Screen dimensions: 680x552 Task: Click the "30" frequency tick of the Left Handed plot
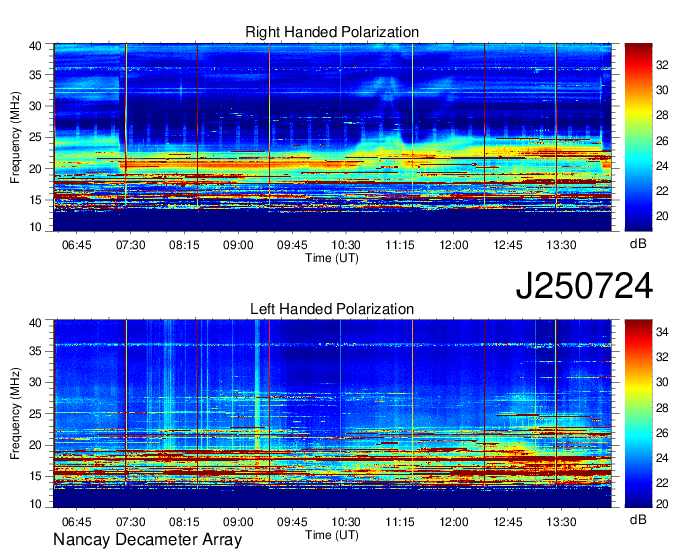[35, 382]
